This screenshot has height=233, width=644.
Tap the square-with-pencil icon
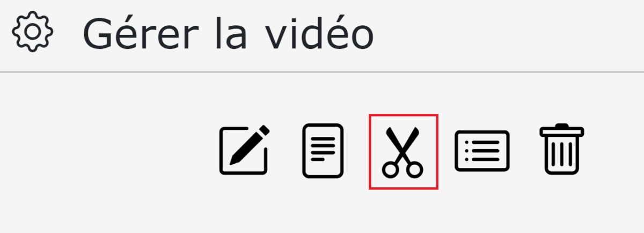pyautogui.click(x=244, y=150)
